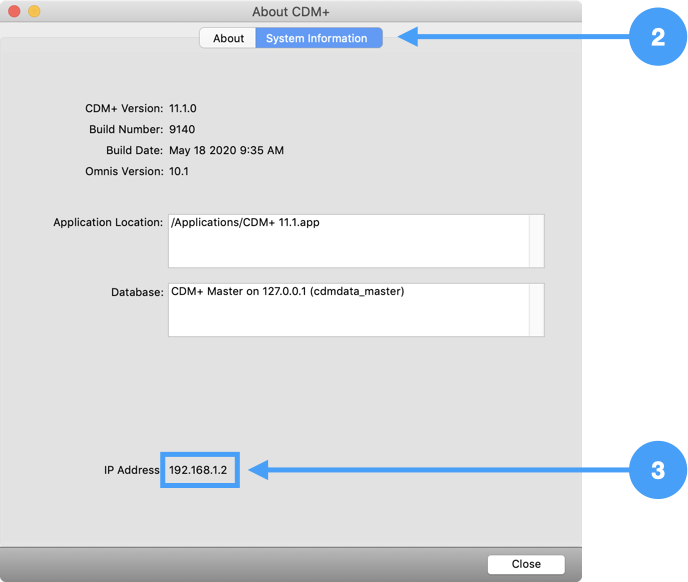Switch to the About tab
Screen dimensions: 688x582
click(x=228, y=38)
